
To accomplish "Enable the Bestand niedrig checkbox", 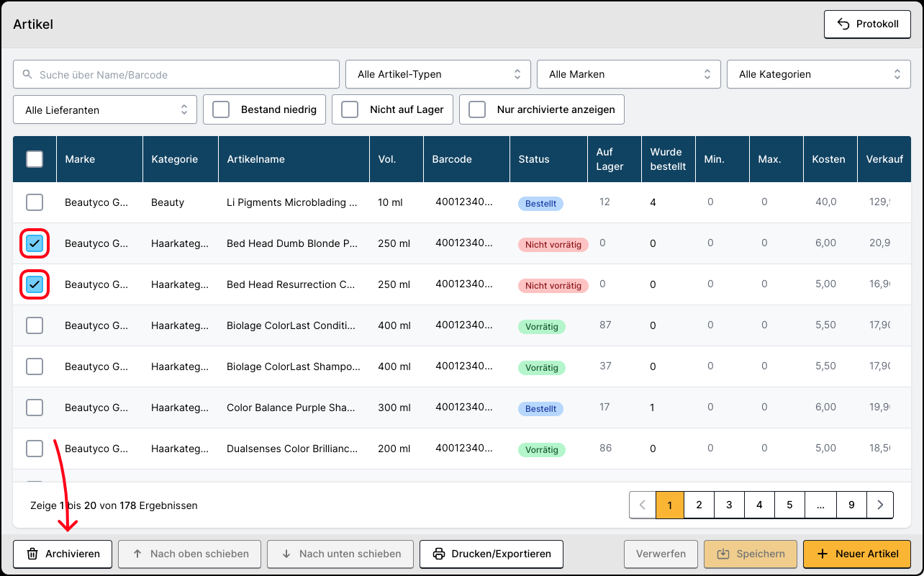I will point(221,109).
